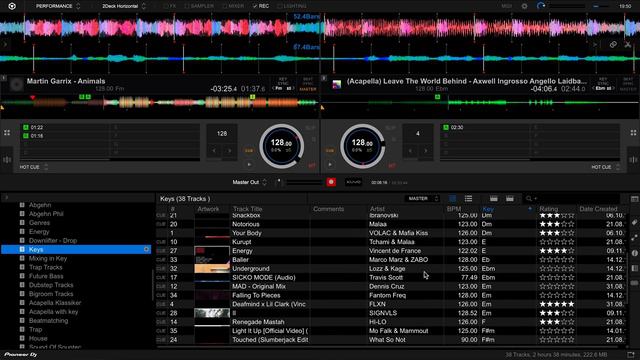The height and width of the screenshot is (360, 640).
Task: Open deck 2 HOT CUE pad mode dropdown
Action: [606, 167]
